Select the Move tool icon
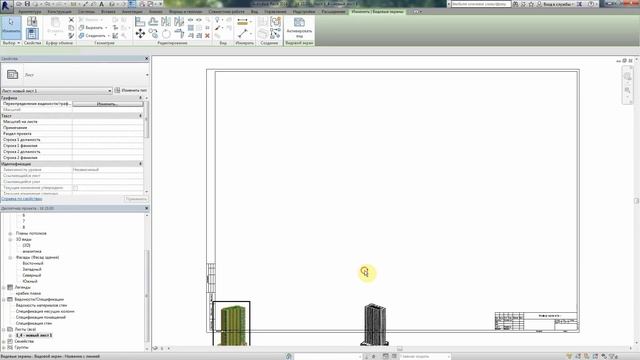Viewport: 640px width, 360px height. click(x=140, y=33)
